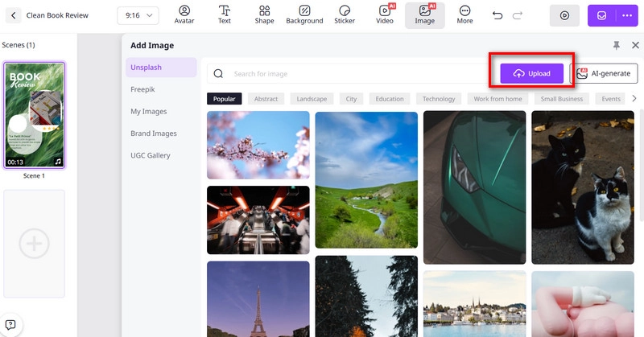The width and height of the screenshot is (644, 337).
Task: Open the Video tool
Action: [x=385, y=14]
